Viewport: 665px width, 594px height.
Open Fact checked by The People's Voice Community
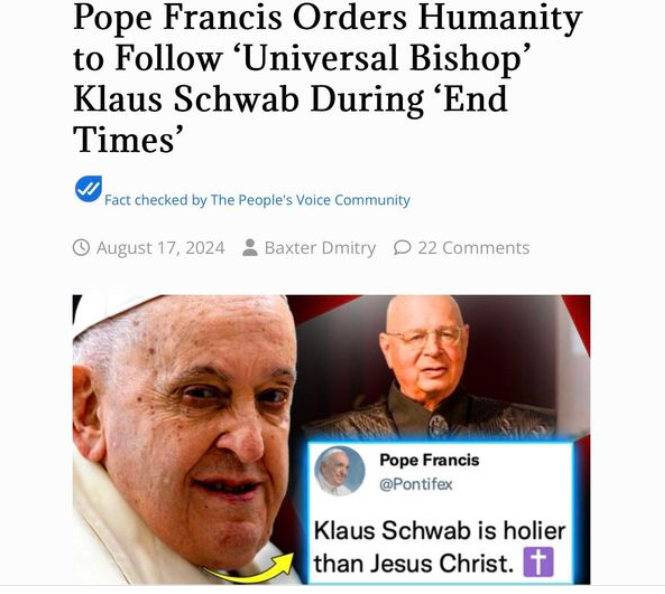click(x=257, y=200)
